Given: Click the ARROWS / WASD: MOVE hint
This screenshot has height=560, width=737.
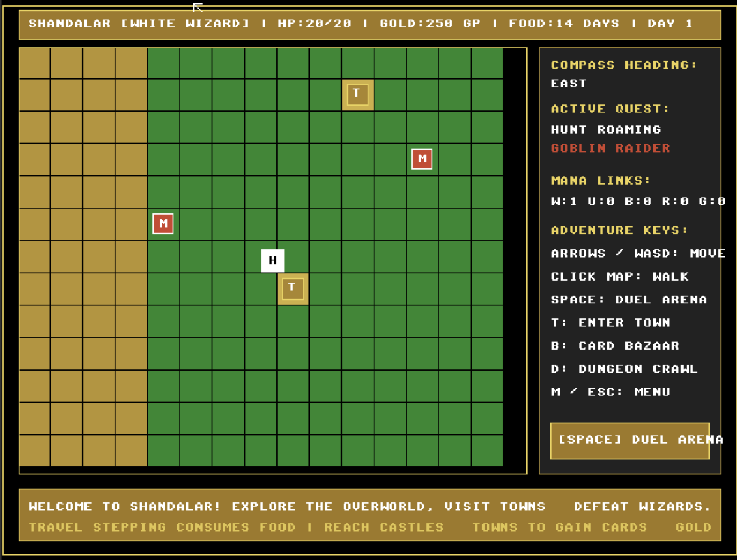Looking at the screenshot, I should [x=638, y=254].
